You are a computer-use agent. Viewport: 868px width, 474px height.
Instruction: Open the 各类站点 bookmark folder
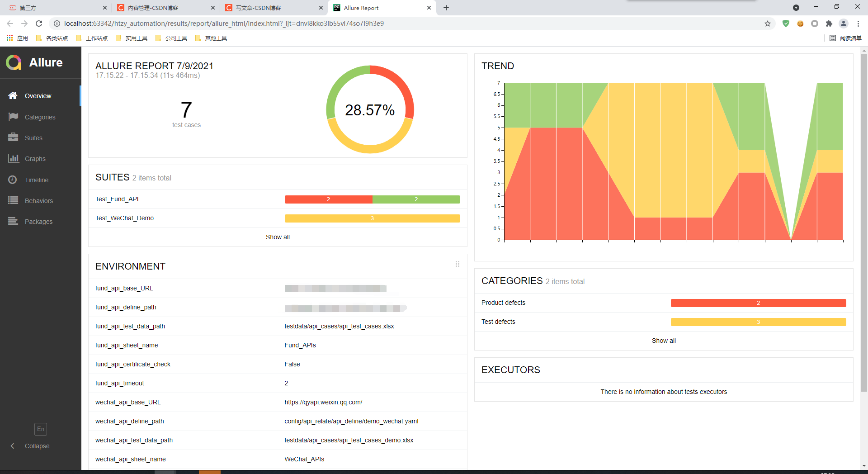point(52,38)
